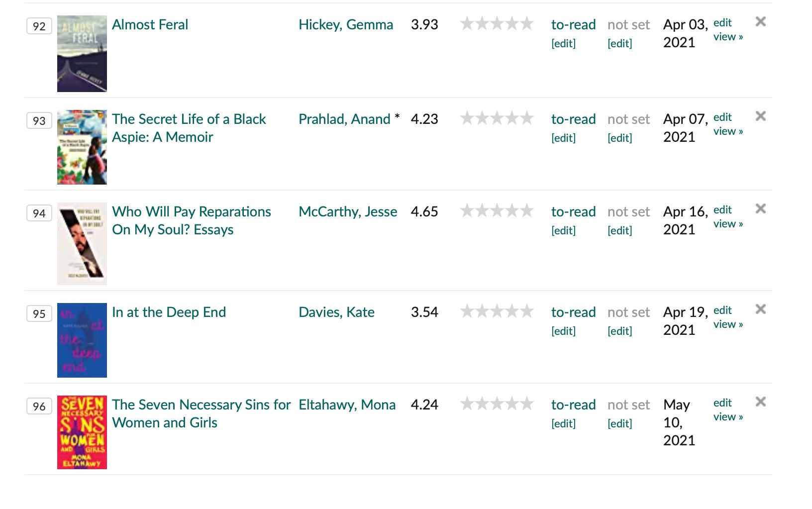Viewport: 812px width, 509px height.
Task: Remove The Secret Life of a Black Aspie
Action: pyautogui.click(x=761, y=116)
